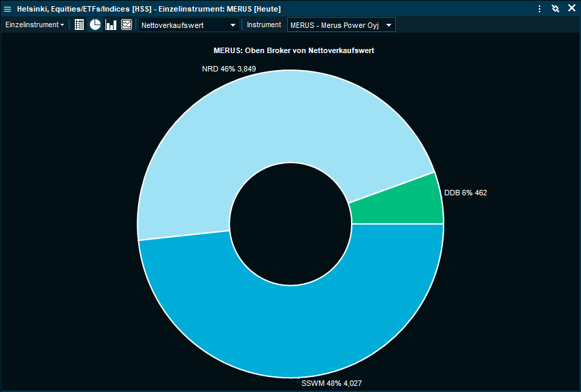The image size is (581, 392).
Task: Click the light blue NRD donut segment
Action: coord(272,129)
